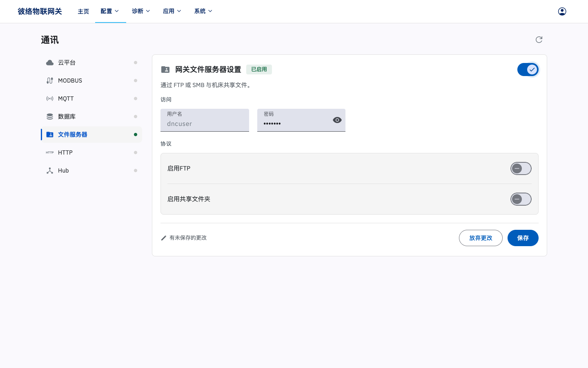Click the 保存 button

tap(523, 238)
